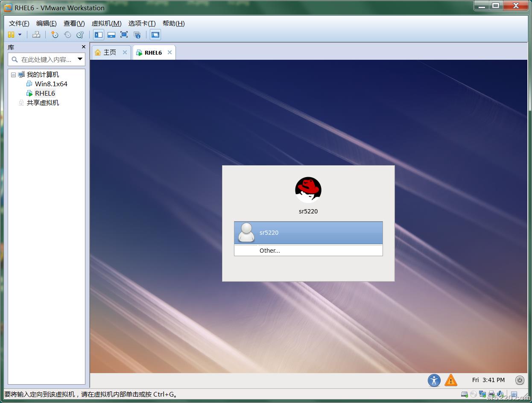532x403 pixels.
Task: Close the RHEL6 tab
Action: click(170, 52)
